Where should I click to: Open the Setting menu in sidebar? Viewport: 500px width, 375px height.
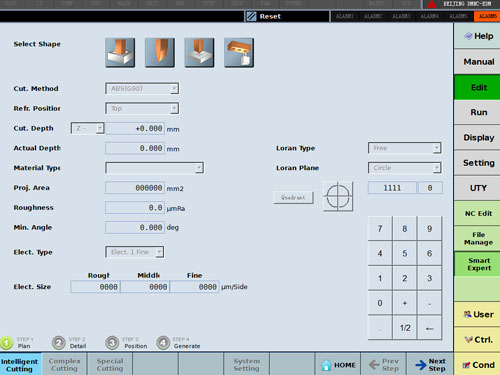pos(477,163)
